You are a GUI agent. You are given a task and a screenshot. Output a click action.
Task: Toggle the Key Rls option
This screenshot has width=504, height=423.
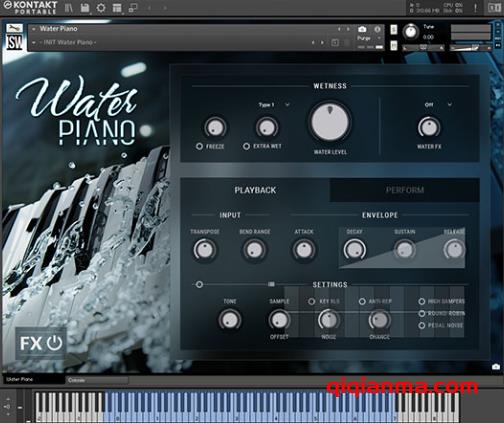312,301
